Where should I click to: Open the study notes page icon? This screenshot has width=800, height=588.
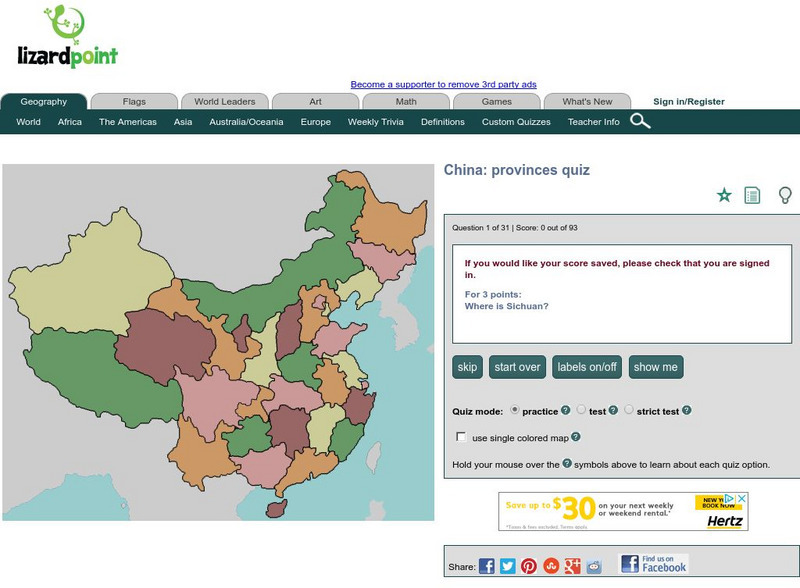[x=752, y=195]
